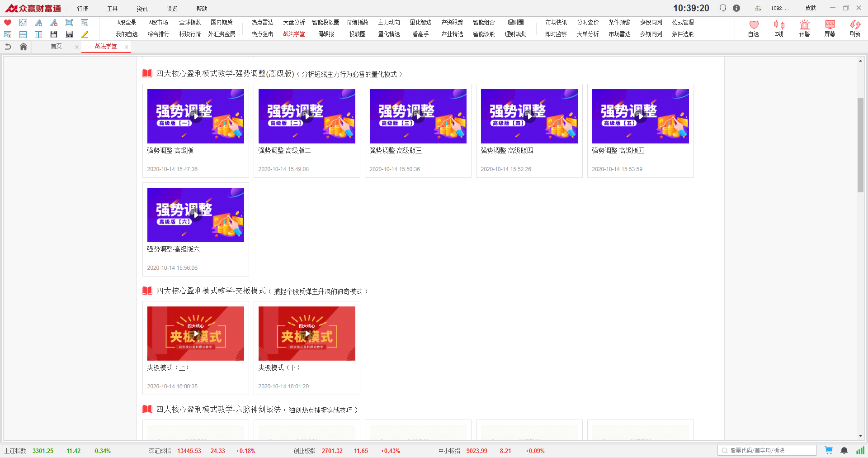Click the user avatar icon
This screenshot has width=868, height=458.
[758, 8]
